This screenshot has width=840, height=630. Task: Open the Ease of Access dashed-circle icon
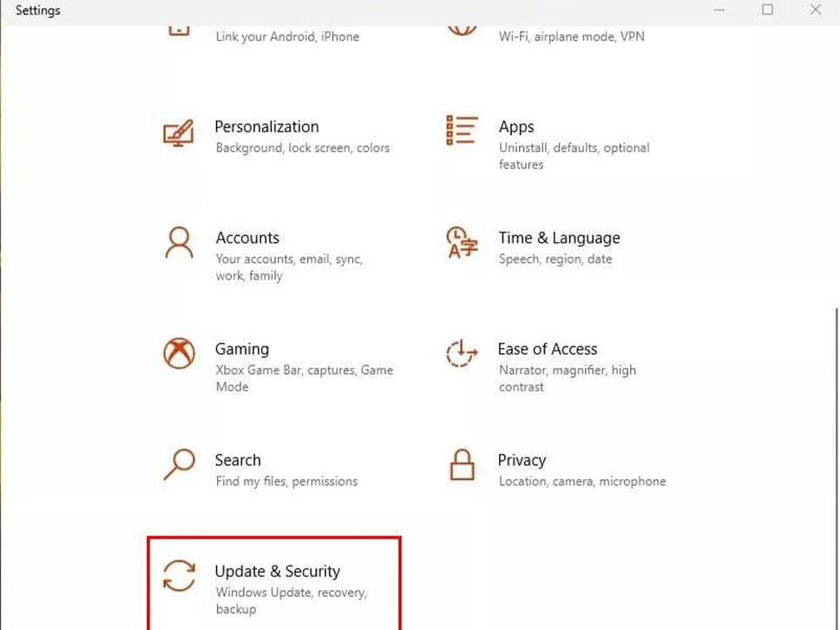coord(462,353)
